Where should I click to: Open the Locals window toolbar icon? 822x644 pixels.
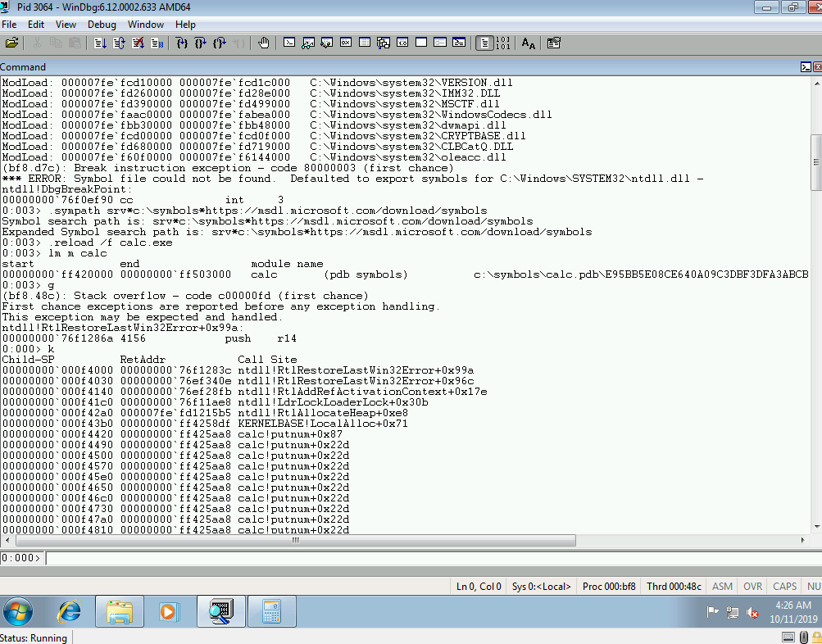(327, 43)
